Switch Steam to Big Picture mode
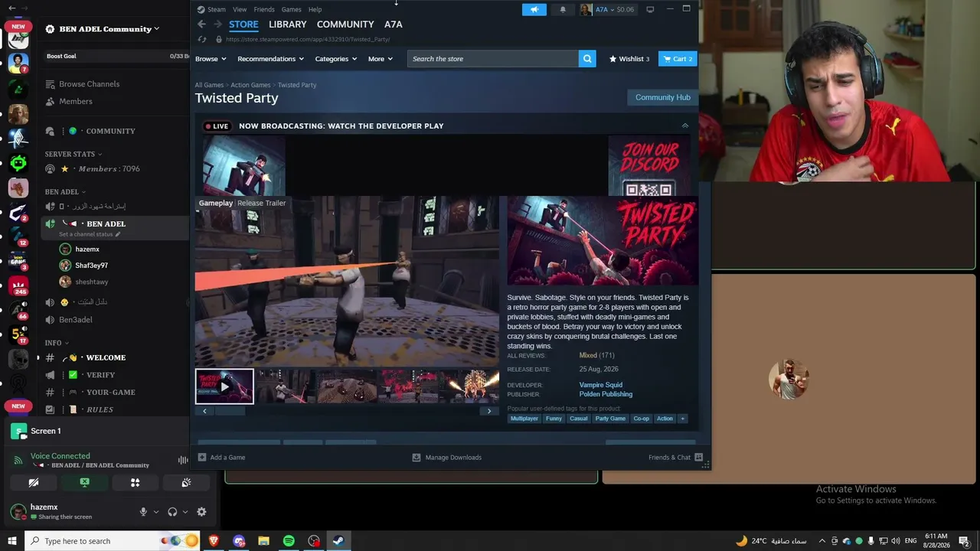 [x=650, y=9]
